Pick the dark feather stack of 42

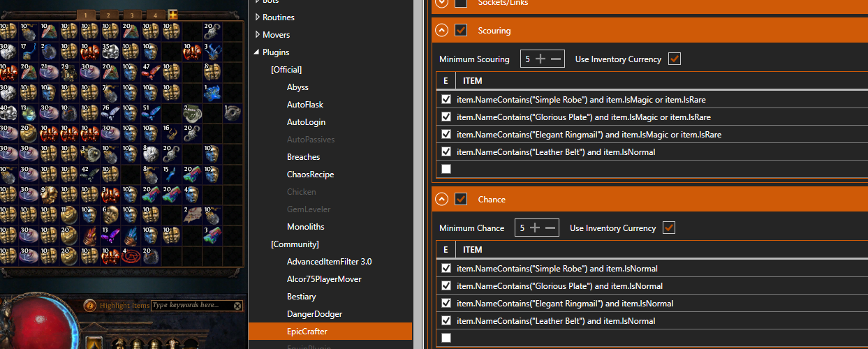tap(91, 174)
